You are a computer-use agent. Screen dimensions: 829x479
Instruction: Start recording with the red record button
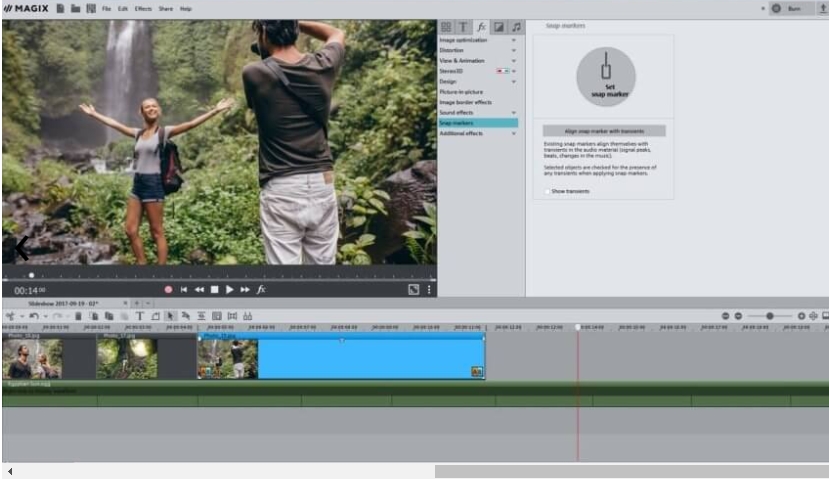pyautogui.click(x=168, y=290)
